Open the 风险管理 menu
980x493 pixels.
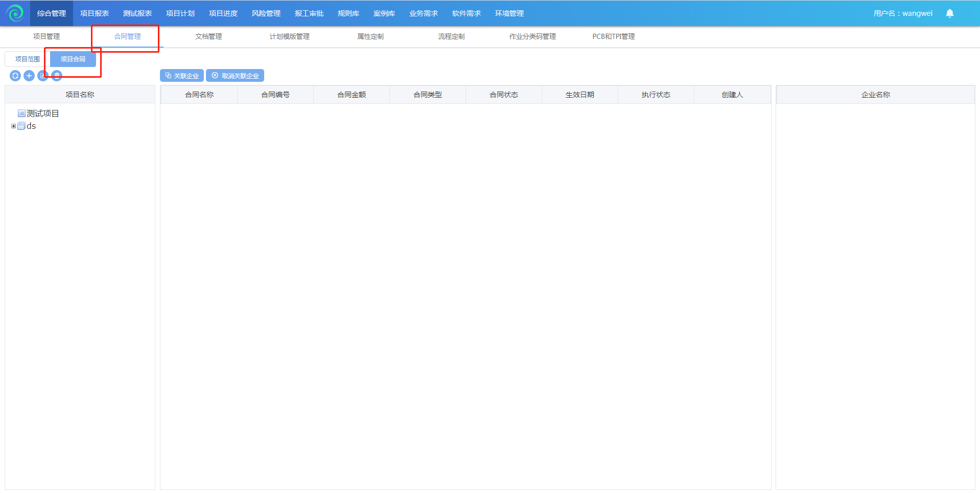tap(266, 13)
